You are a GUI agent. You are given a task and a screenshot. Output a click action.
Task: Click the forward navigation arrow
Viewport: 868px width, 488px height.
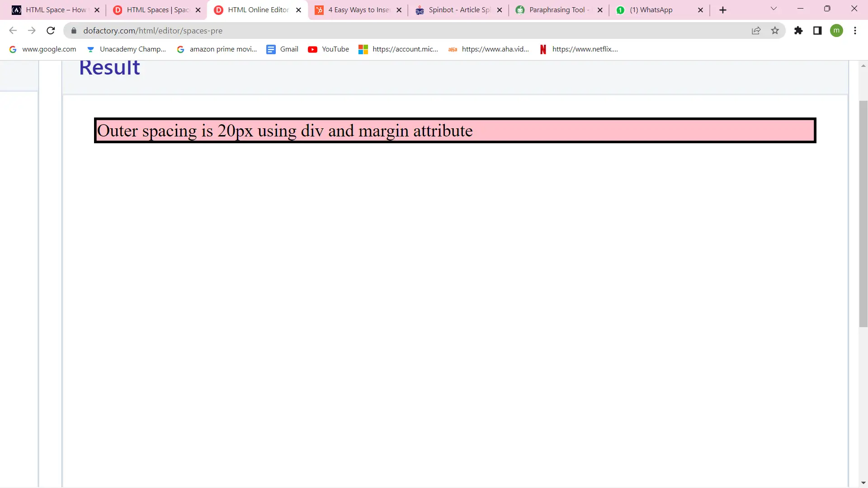pyautogui.click(x=32, y=30)
